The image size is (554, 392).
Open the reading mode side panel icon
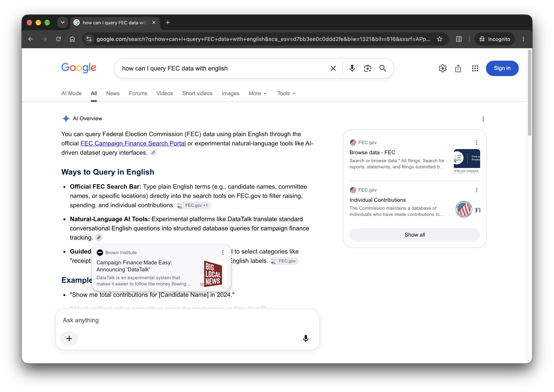[x=459, y=39]
